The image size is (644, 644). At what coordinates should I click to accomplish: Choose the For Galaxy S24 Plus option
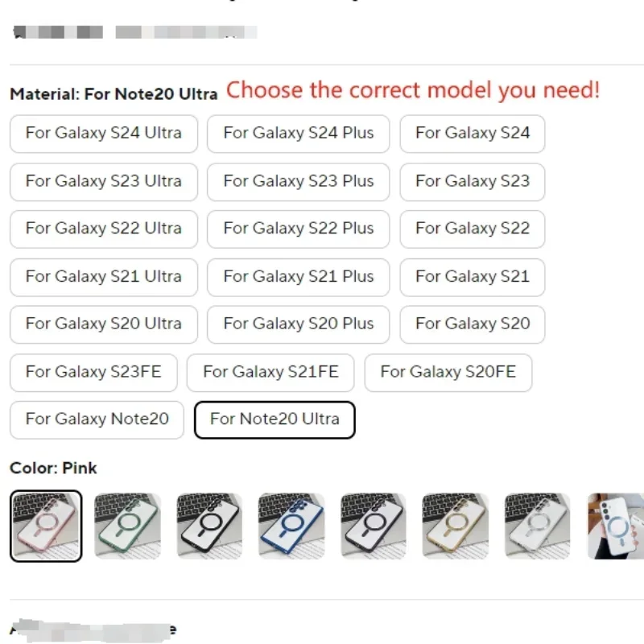tap(299, 134)
